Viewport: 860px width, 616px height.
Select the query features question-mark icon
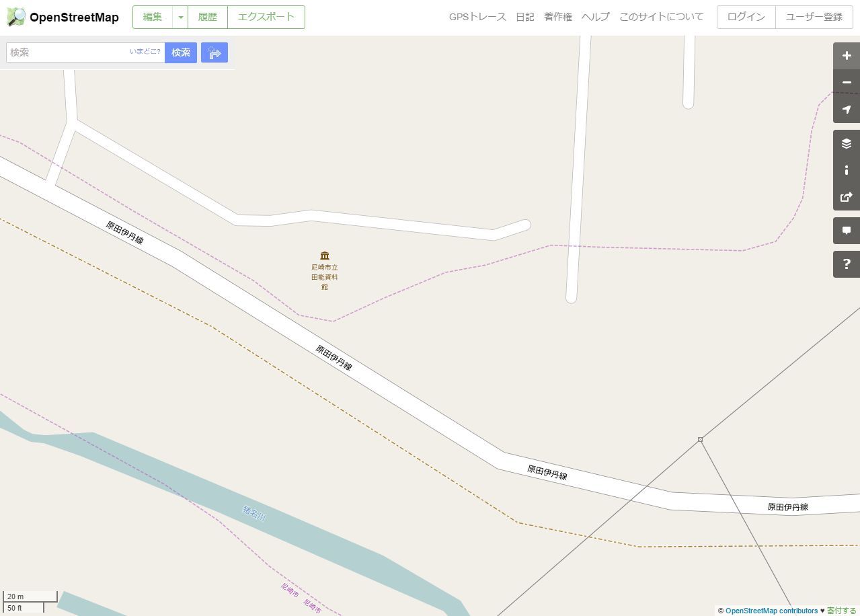[847, 264]
